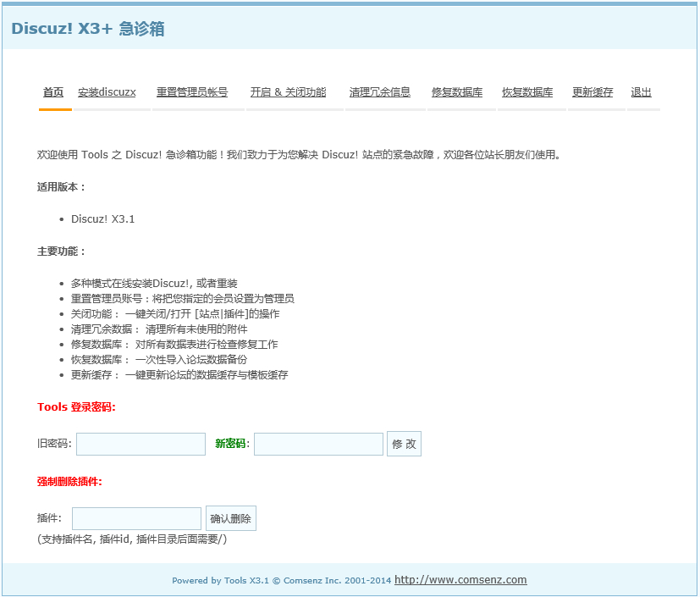Click the 旧密码 field label

[54, 444]
